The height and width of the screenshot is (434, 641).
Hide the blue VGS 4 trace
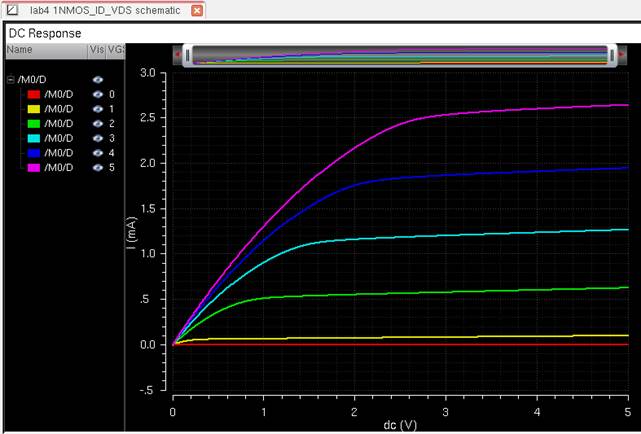pyautogui.click(x=98, y=153)
